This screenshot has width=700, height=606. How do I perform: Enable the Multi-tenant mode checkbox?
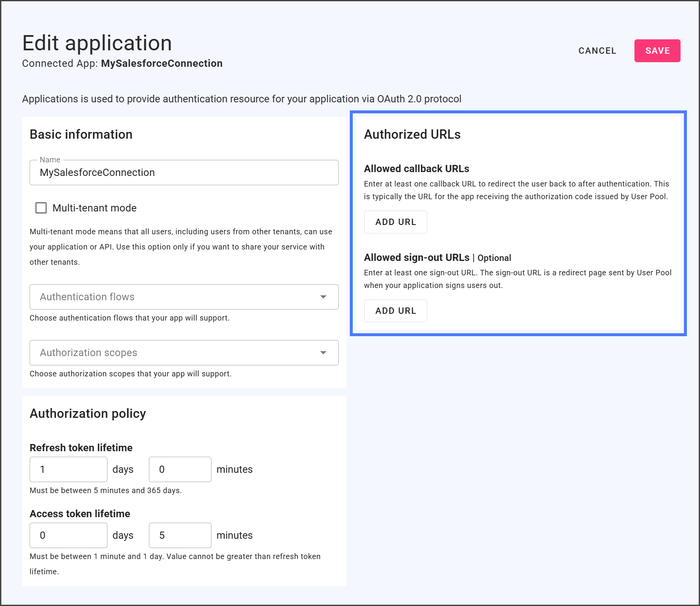click(x=41, y=208)
